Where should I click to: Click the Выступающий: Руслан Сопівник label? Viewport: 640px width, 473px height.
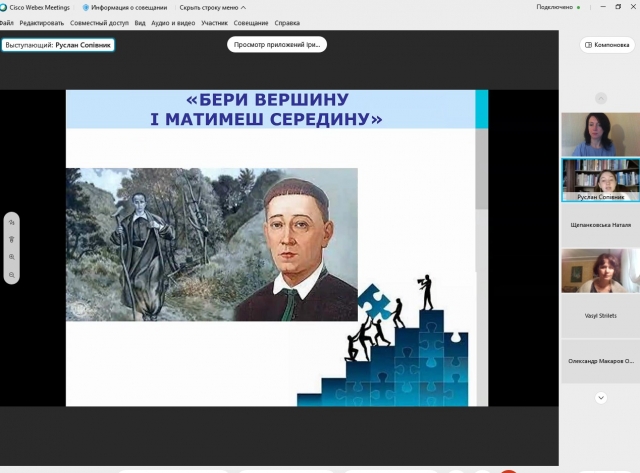pyautogui.click(x=58, y=45)
